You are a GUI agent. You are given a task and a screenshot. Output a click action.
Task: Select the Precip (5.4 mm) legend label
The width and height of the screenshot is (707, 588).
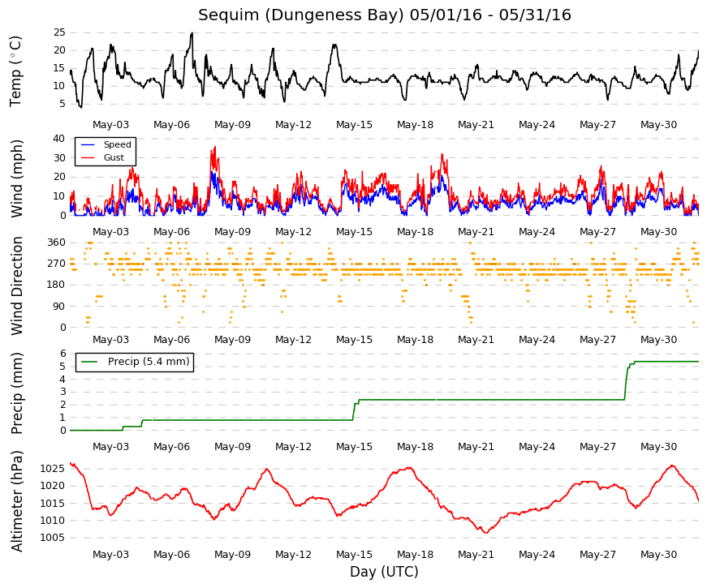tap(149, 362)
